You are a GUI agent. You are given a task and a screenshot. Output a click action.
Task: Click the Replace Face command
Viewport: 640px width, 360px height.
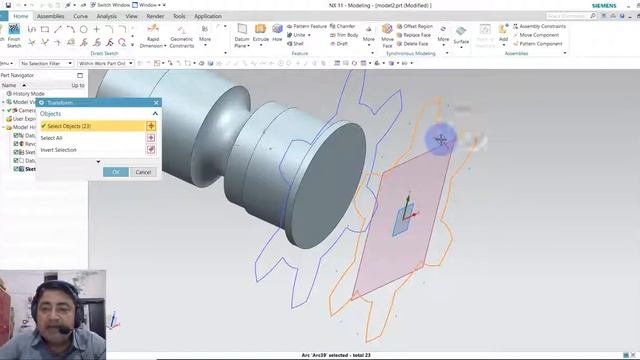pos(413,35)
